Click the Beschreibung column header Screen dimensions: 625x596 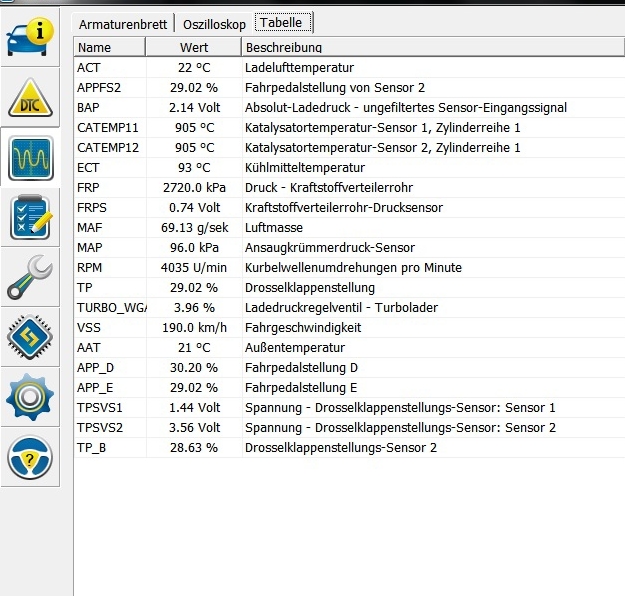(283, 47)
